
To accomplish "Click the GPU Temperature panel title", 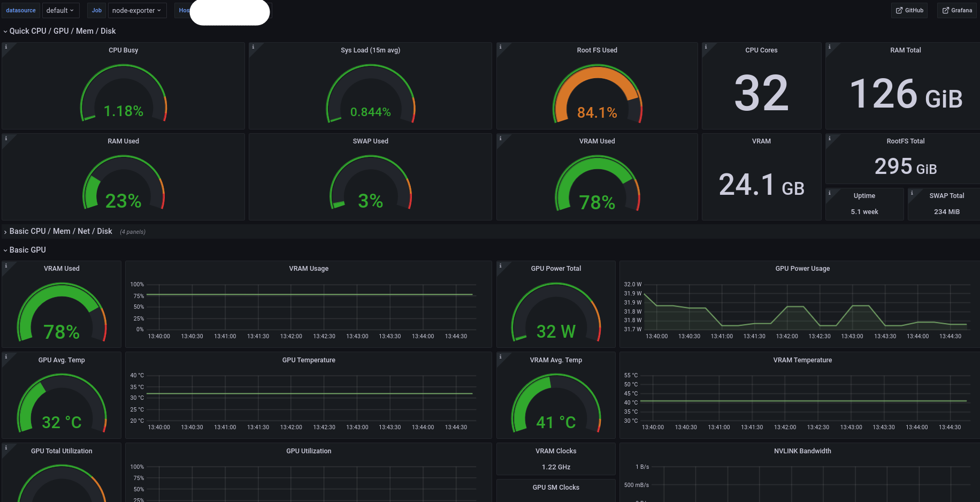I will (x=309, y=360).
